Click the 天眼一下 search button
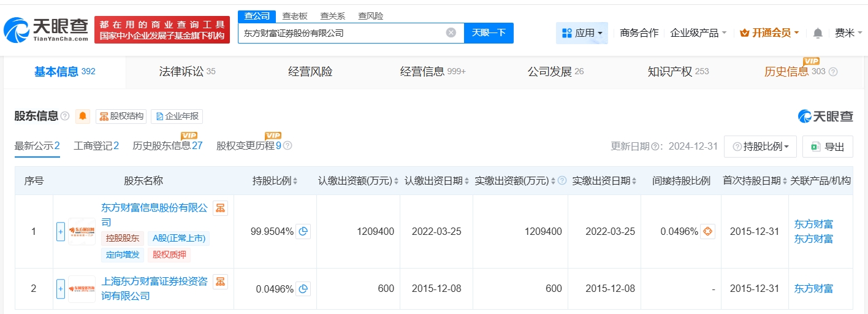This screenshot has height=314, width=868. [489, 33]
